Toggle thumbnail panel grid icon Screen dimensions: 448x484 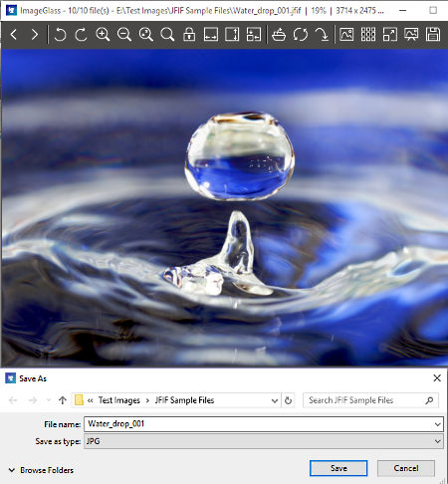pos(368,34)
